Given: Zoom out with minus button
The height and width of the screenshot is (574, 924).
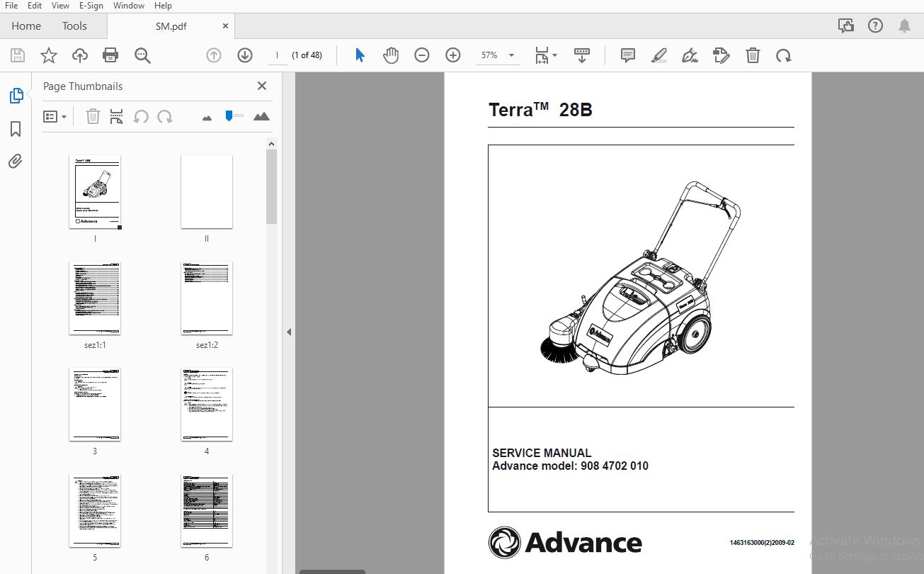Looking at the screenshot, I should [x=422, y=55].
